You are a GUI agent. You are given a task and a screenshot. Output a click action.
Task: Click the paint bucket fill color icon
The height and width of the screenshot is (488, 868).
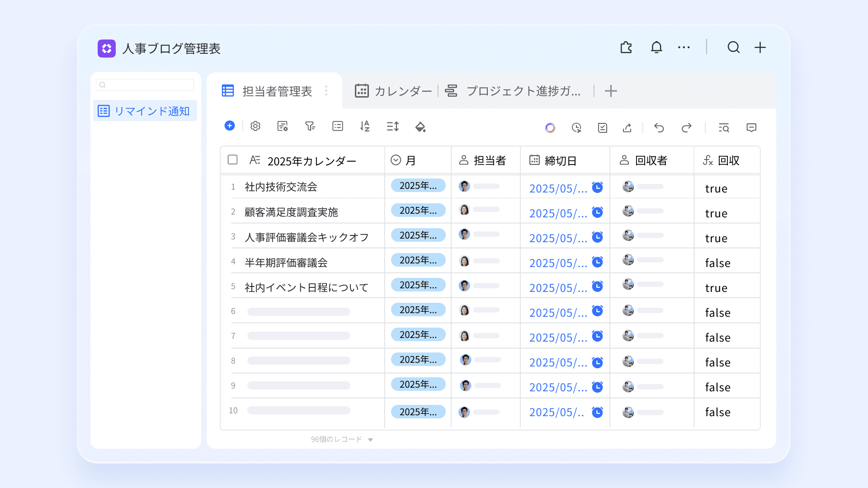click(x=420, y=127)
